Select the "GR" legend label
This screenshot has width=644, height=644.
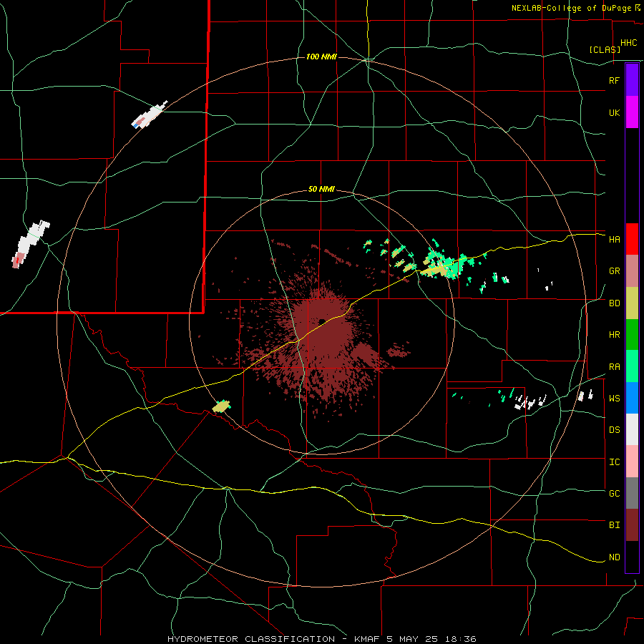(x=614, y=271)
